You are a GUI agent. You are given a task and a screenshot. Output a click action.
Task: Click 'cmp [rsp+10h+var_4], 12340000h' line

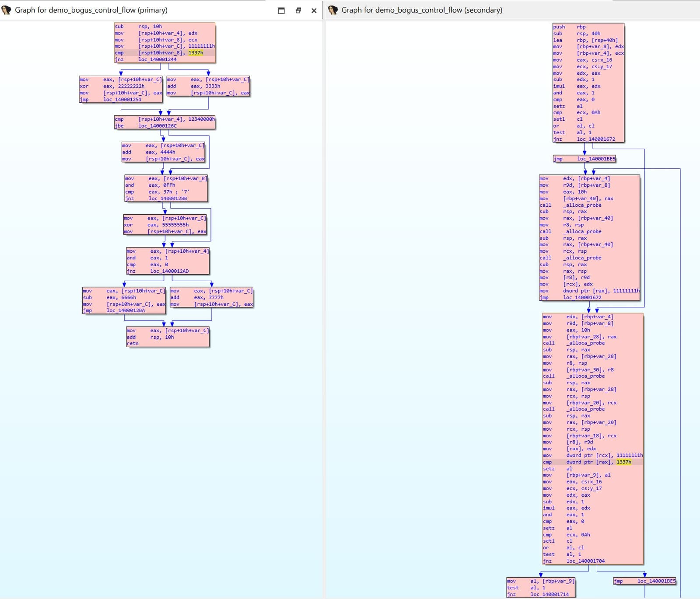point(164,119)
